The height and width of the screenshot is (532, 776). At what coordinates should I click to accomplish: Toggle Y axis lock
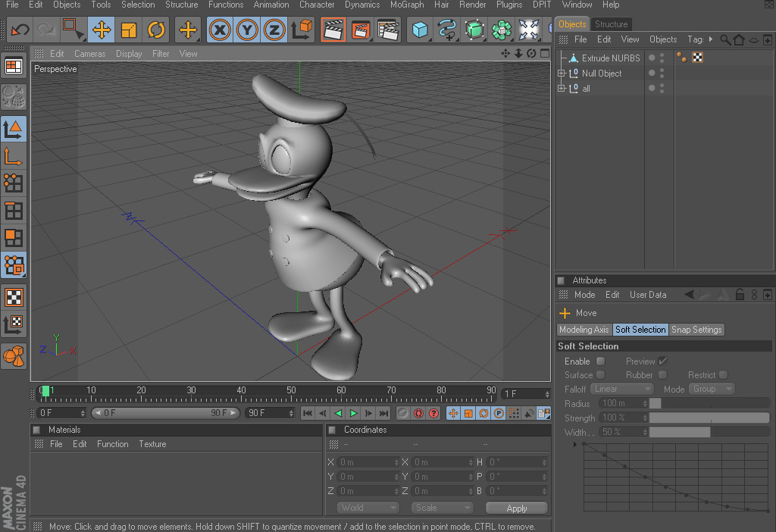pos(247,30)
